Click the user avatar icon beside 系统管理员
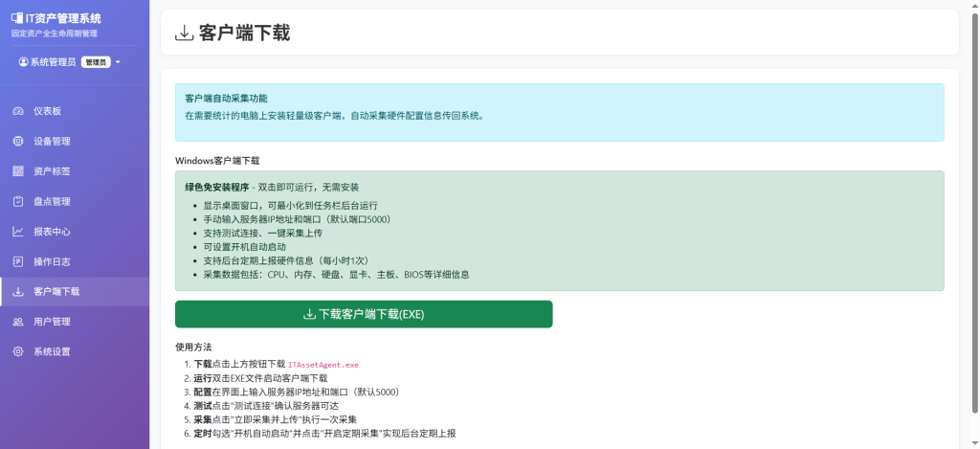 [23, 62]
